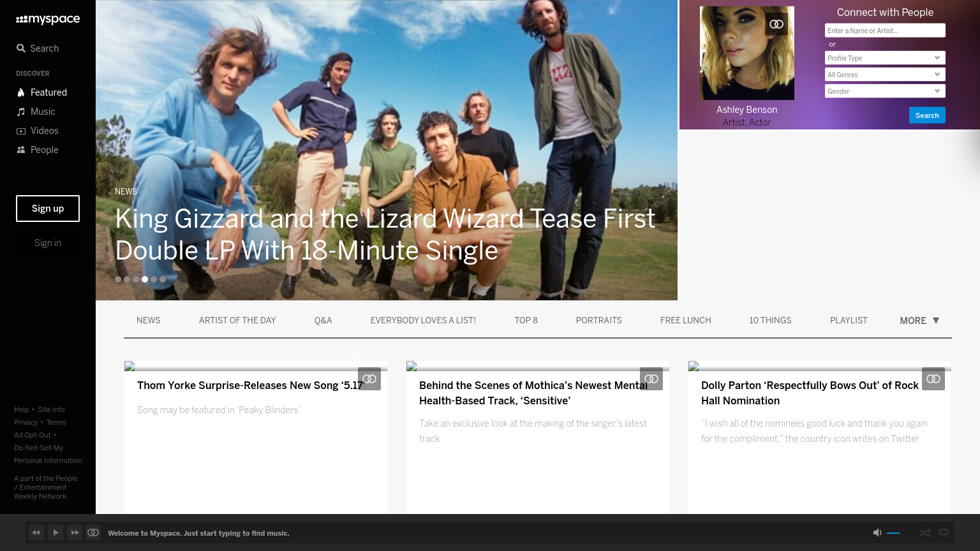
Task: Click connect icon on Mothica card
Action: 651,379
